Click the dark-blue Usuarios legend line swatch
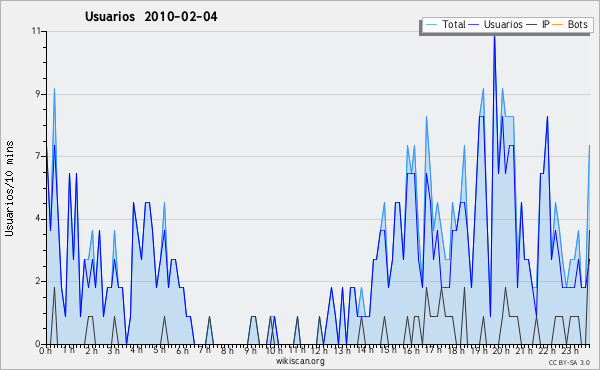This screenshot has width=600, height=370. (x=474, y=25)
